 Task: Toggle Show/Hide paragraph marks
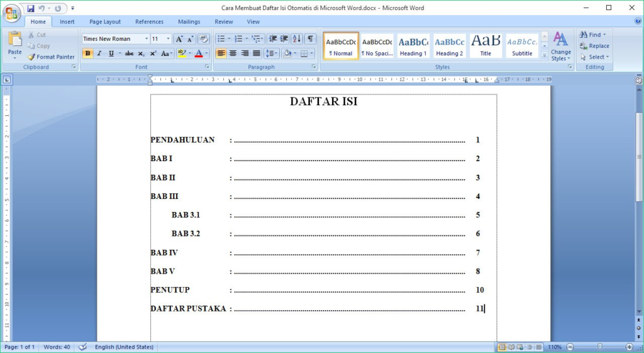[x=311, y=39]
